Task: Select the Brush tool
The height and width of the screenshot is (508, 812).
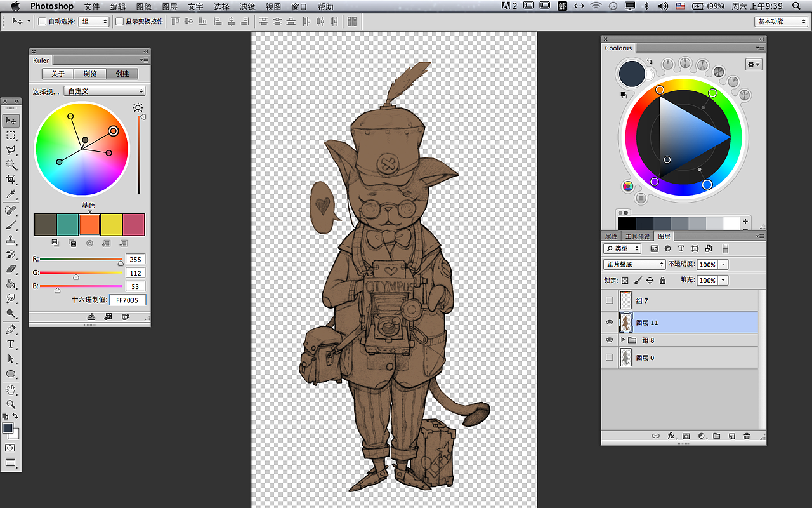Action: (11, 225)
